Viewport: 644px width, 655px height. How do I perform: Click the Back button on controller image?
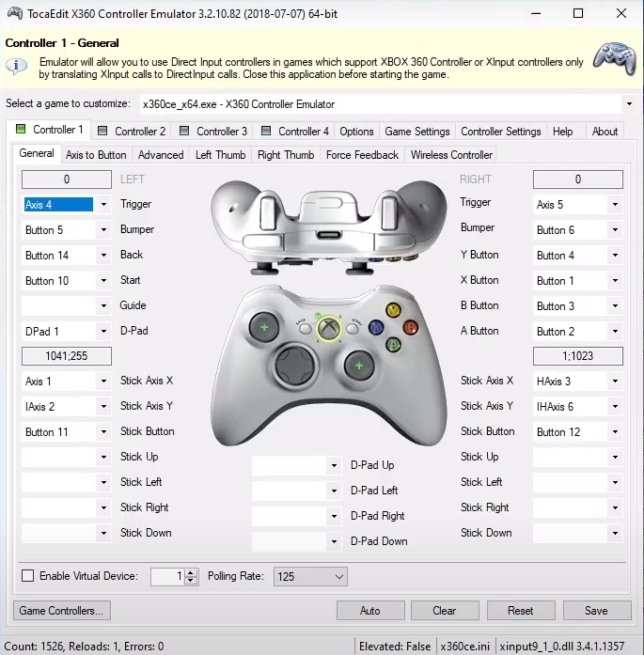pos(306,329)
